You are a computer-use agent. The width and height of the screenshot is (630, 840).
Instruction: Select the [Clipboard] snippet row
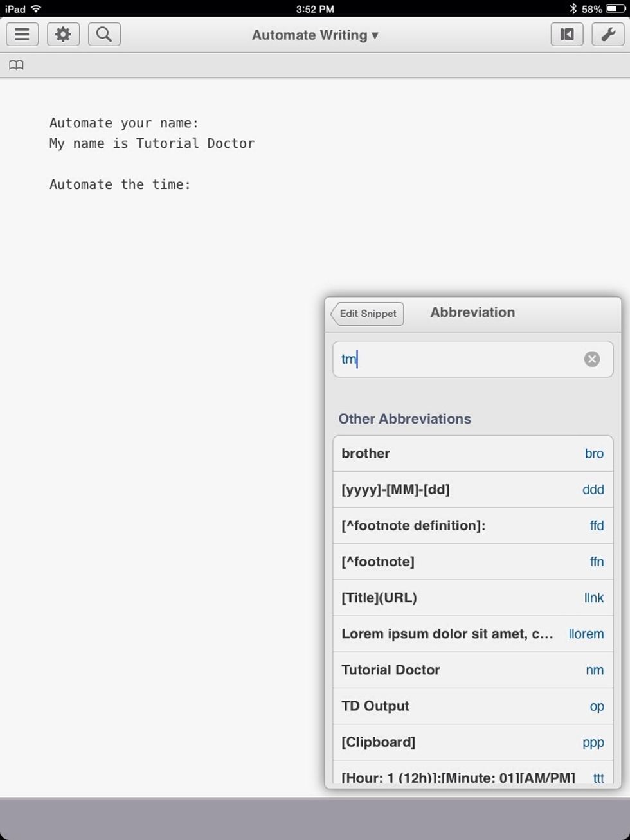pyautogui.click(x=473, y=742)
